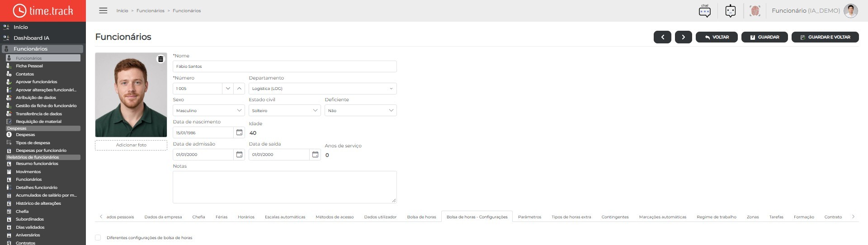868x245 pixels.
Task: Click the robot assistant icon
Action: [x=731, y=10]
